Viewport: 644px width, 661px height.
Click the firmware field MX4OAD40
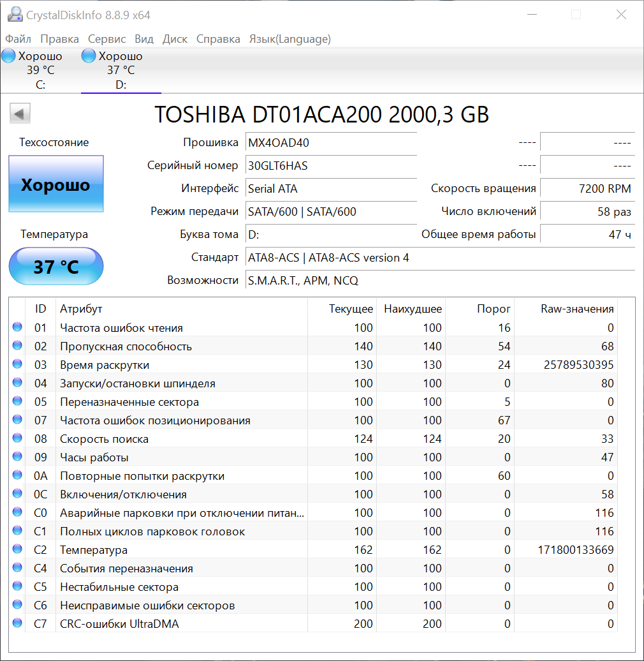tap(330, 143)
